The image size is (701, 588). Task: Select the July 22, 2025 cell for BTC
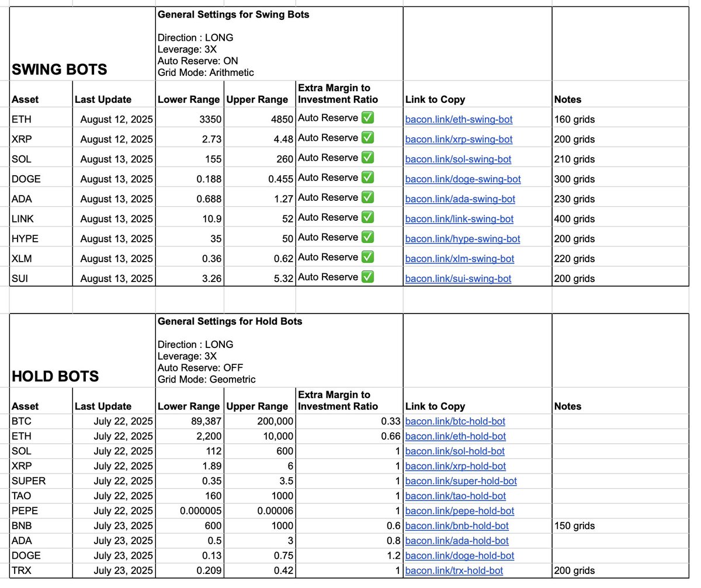(x=114, y=421)
